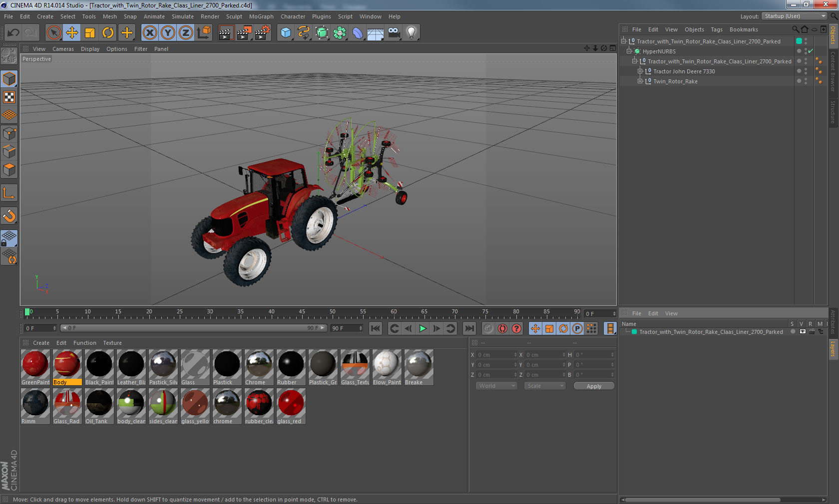Screen dimensions: 839x504
Task: Add a Cube primitive object
Action: pyautogui.click(x=286, y=33)
